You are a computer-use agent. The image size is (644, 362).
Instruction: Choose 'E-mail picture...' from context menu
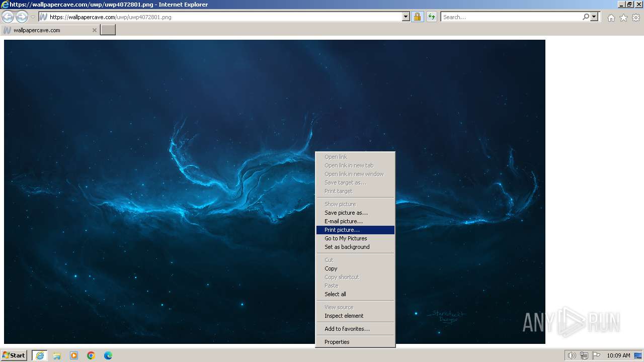[x=355, y=221]
